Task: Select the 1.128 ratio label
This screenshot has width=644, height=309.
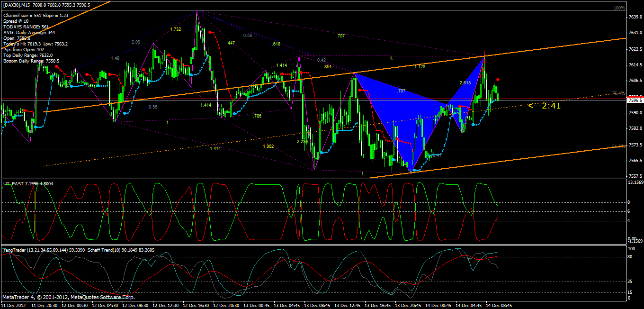Action: (420, 67)
